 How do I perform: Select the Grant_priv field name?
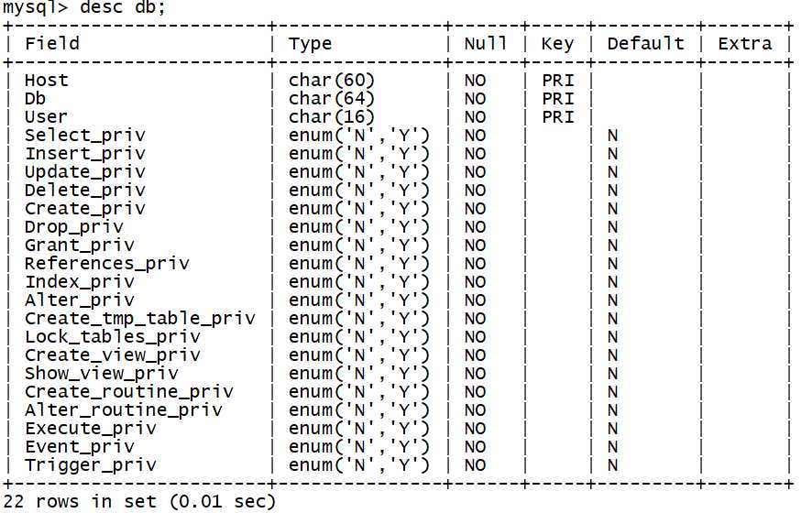pyautogui.click(x=80, y=246)
